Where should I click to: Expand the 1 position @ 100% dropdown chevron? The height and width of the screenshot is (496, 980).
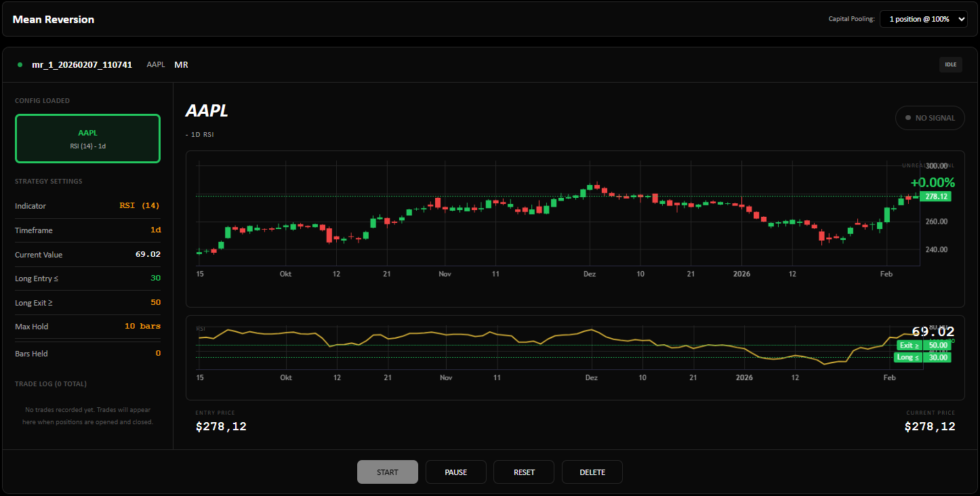[x=962, y=19]
